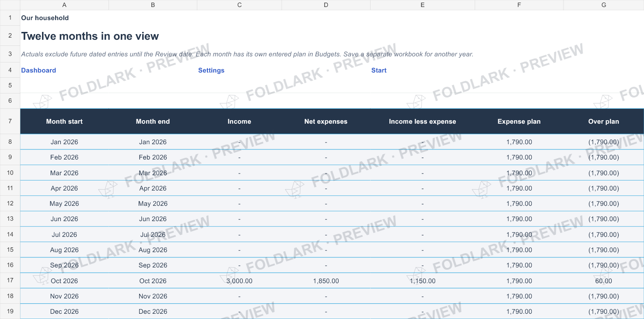Select column C header

239,5
